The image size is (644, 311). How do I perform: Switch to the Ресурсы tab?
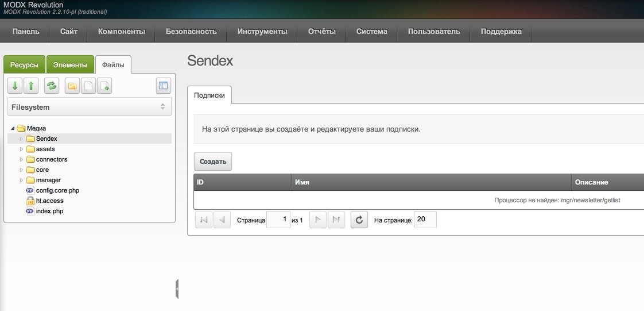tap(24, 65)
